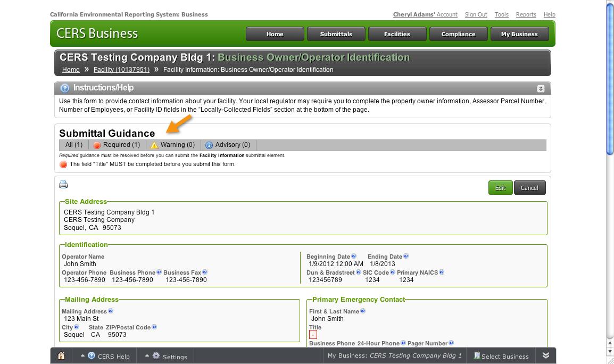
Task: Collapse the bottom toolbar with double chevron
Action: 545,355
